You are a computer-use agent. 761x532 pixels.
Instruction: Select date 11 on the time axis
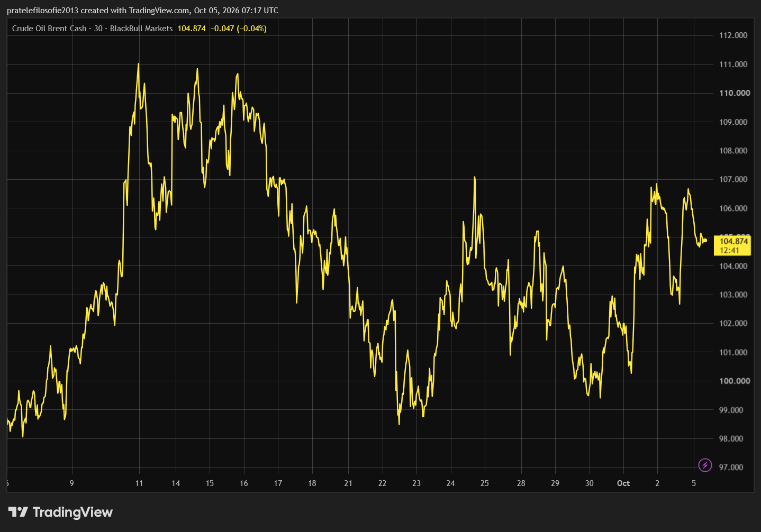coord(139,483)
